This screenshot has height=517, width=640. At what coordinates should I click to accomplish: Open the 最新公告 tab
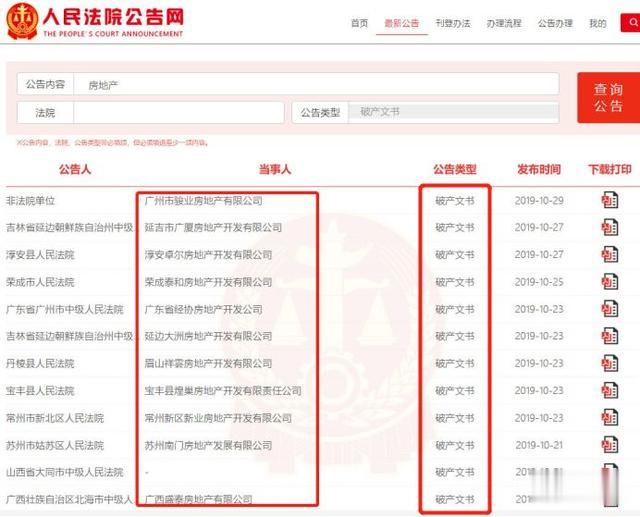(x=402, y=23)
